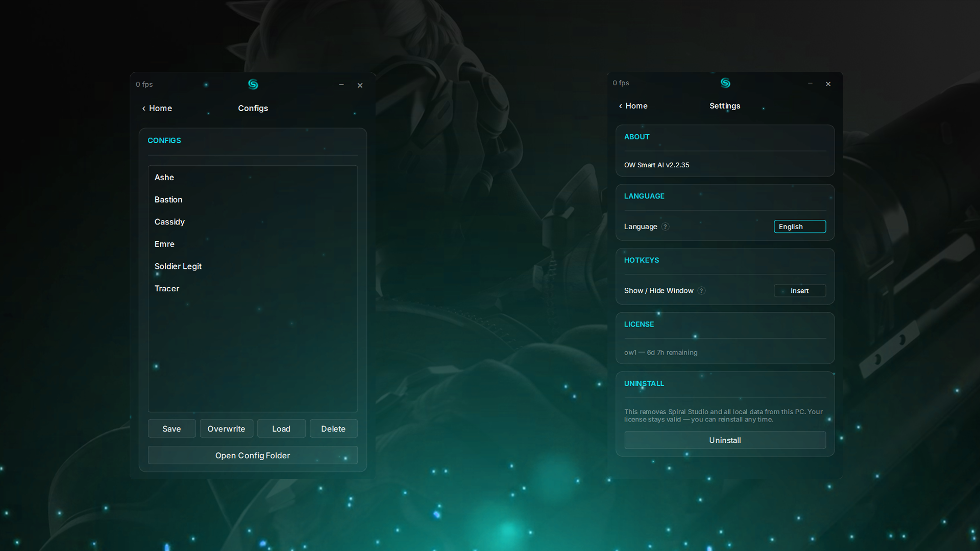Image resolution: width=980 pixels, height=551 pixels.
Task: Click the Language setting label
Action: tap(641, 227)
